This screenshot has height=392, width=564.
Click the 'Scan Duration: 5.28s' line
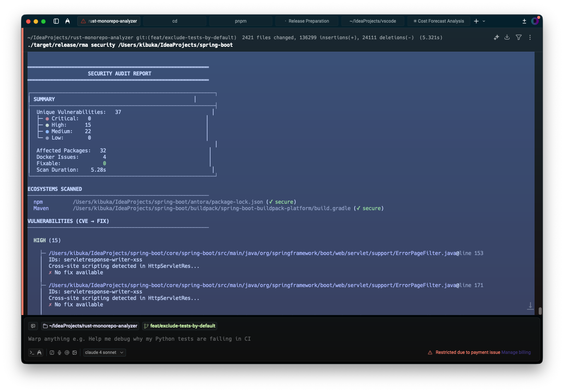71,170
